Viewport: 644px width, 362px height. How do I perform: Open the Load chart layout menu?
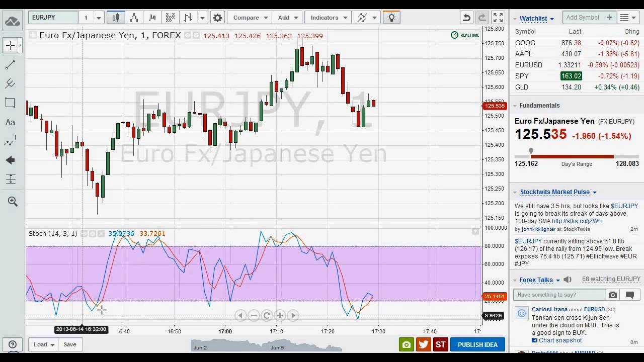point(43,344)
